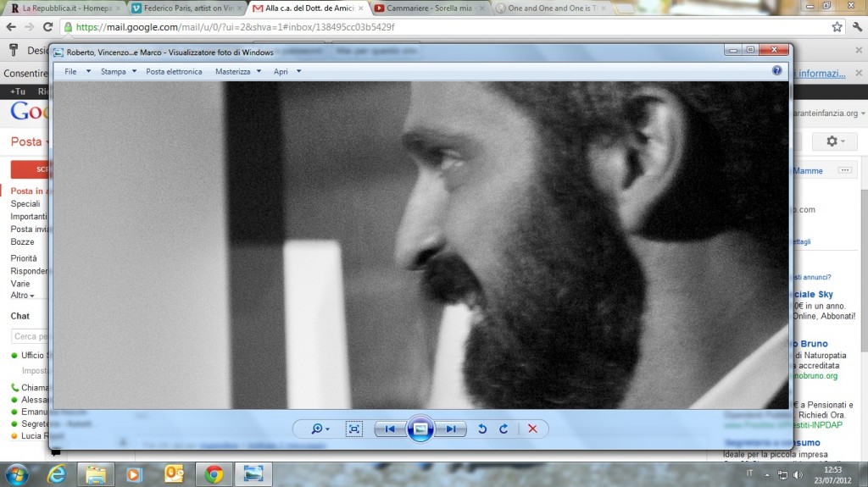
Task: Go to the previous photo
Action: pyautogui.click(x=390, y=429)
